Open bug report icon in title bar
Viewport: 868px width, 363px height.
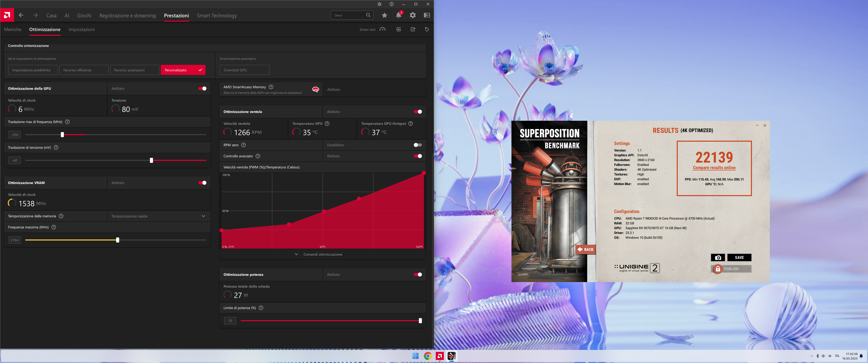pos(379,4)
